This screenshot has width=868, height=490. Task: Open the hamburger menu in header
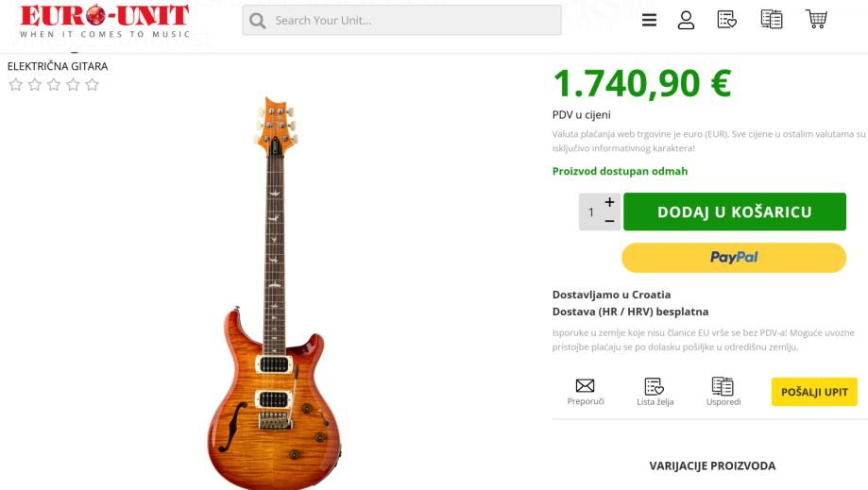(650, 20)
